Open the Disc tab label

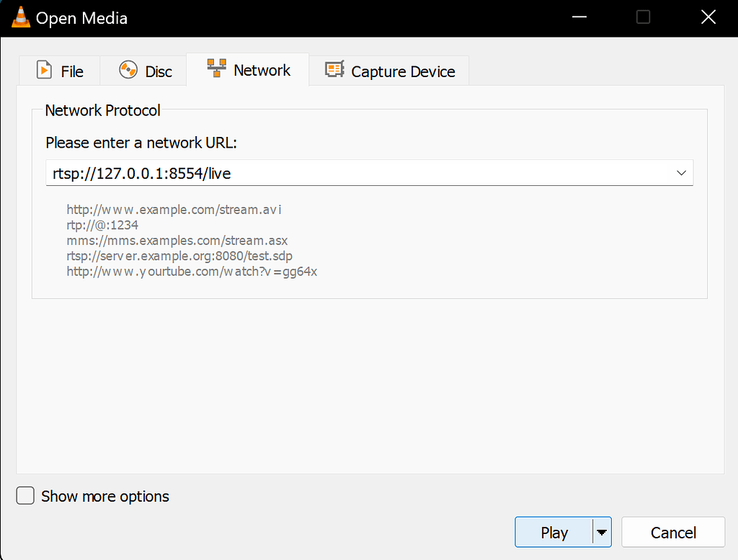(159, 71)
